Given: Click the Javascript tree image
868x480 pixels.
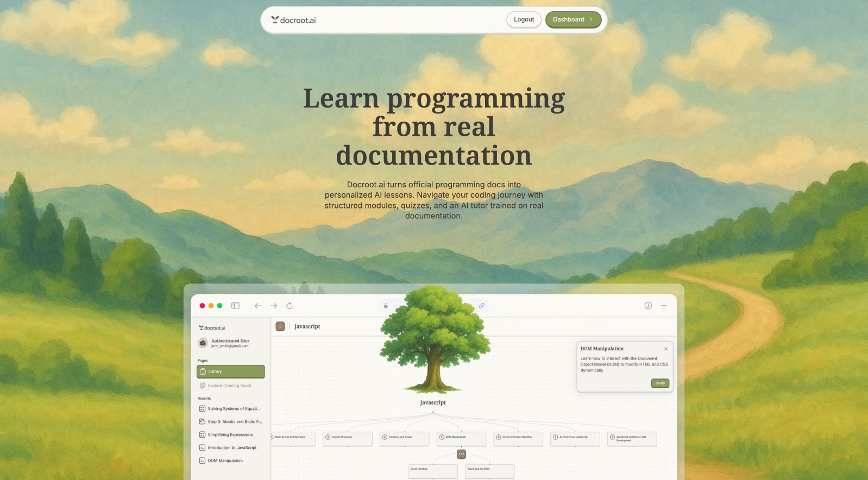Looking at the screenshot, I should 434,339.
